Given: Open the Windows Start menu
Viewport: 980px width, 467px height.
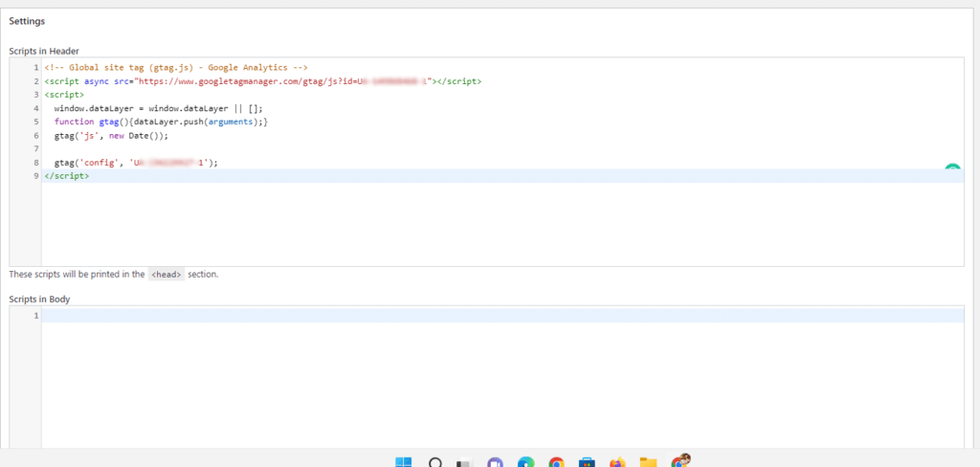Looking at the screenshot, I should (403, 462).
